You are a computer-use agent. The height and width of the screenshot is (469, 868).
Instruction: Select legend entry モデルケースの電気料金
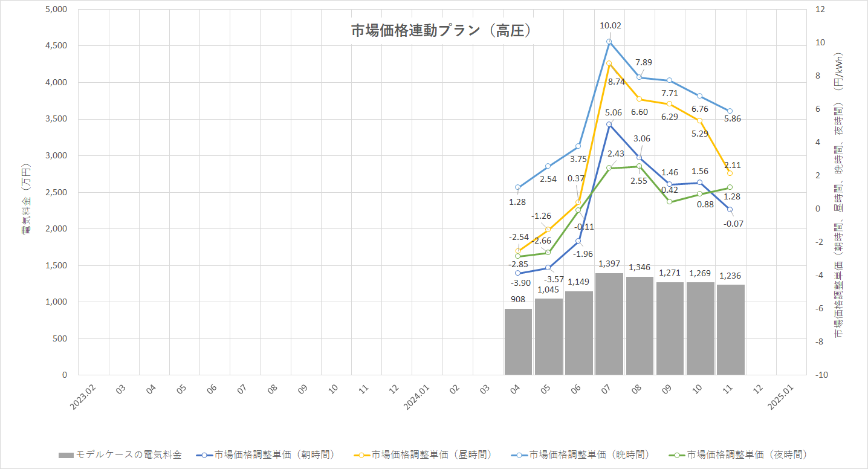120,454
